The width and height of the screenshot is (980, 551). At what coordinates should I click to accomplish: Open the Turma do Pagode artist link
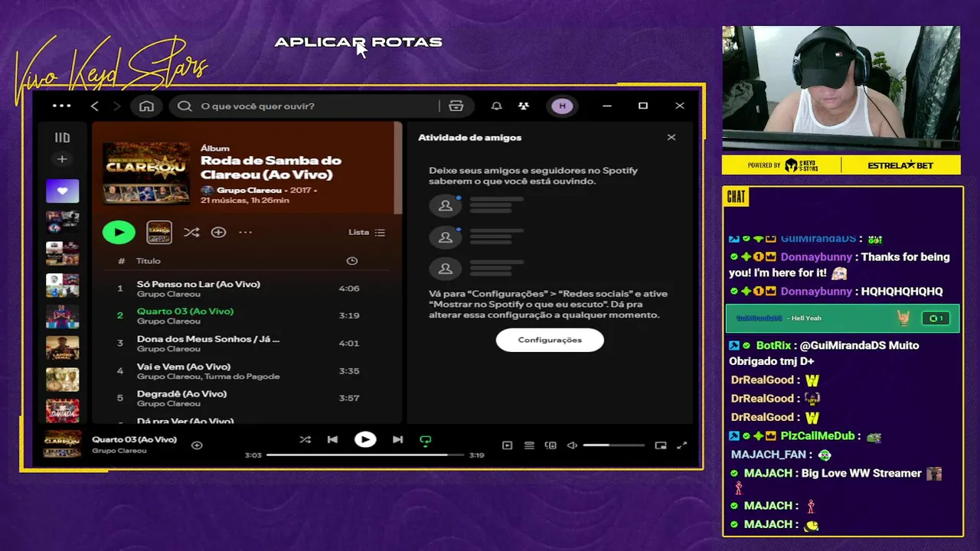point(244,377)
